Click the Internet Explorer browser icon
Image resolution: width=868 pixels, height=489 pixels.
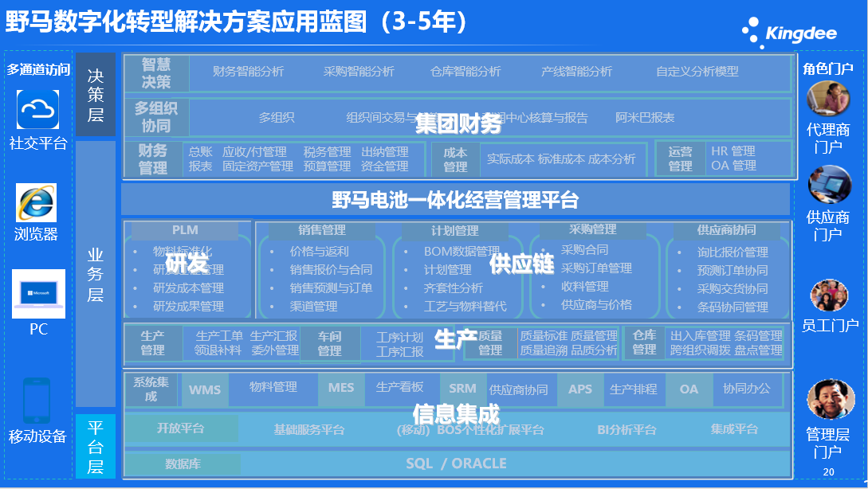pyautogui.click(x=37, y=202)
